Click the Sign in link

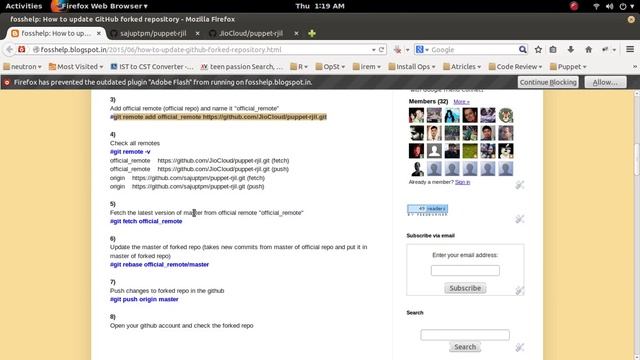coord(462,182)
